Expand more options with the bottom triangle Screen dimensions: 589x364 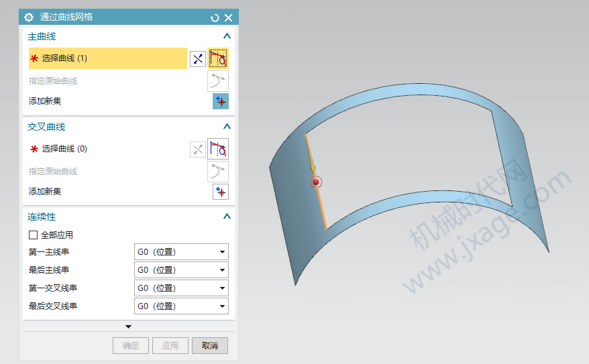pyautogui.click(x=129, y=326)
